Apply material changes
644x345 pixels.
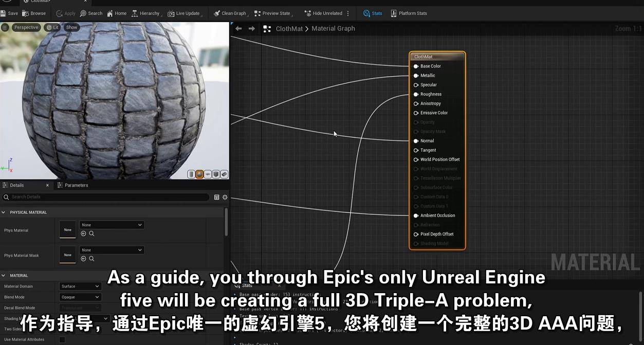click(66, 13)
